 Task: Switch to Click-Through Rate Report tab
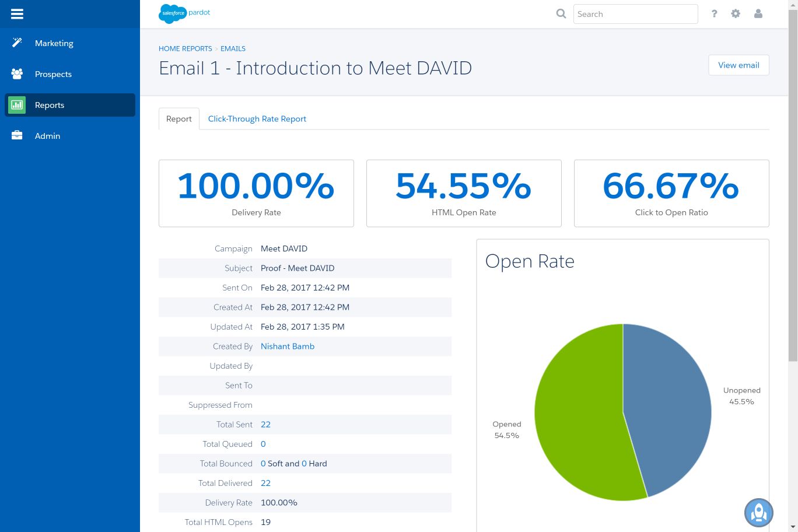click(257, 118)
